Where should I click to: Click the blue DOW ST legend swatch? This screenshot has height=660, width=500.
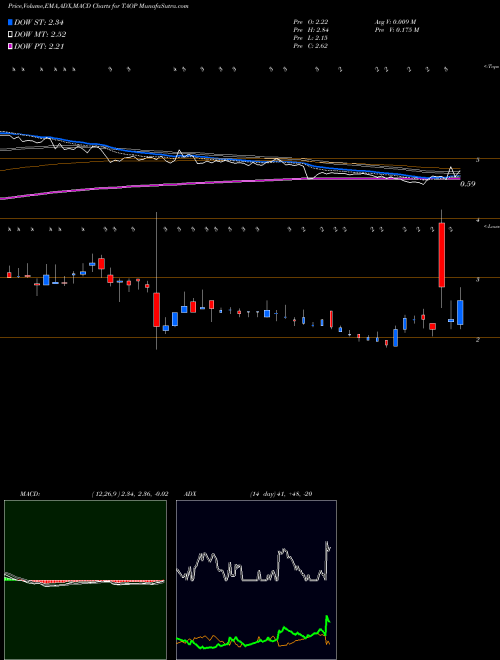pos(11,22)
